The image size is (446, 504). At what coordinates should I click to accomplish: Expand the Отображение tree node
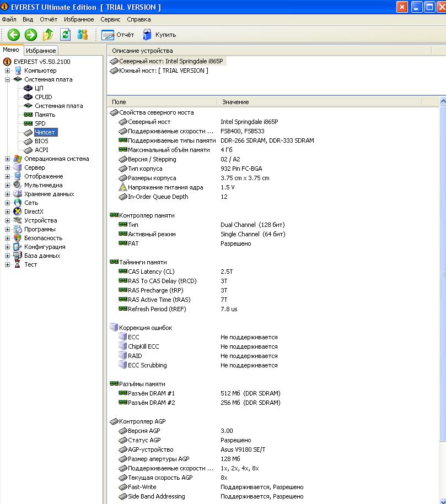[7, 176]
